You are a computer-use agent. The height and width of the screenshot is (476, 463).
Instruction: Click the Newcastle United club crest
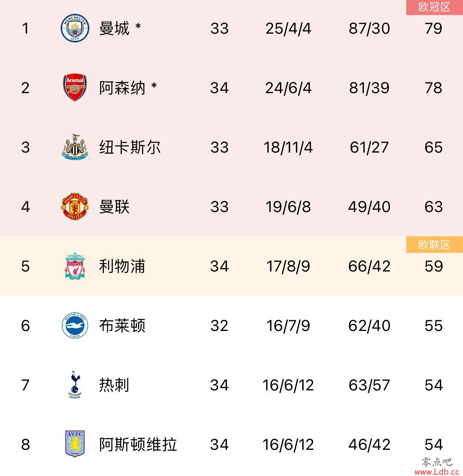coord(75,147)
